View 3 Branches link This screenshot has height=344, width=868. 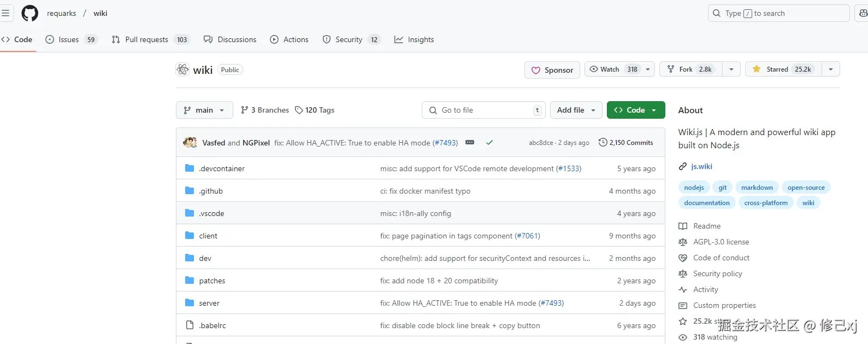pyautogui.click(x=265, y=110)
